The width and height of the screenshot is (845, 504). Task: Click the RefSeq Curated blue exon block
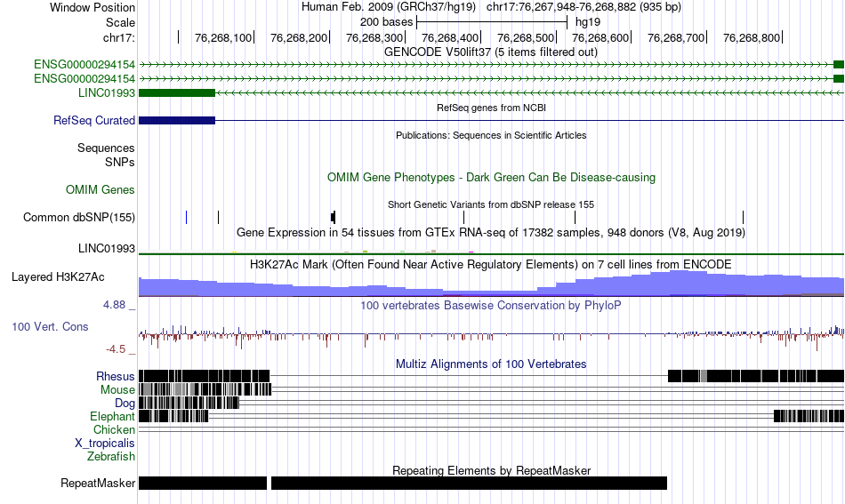(177, 120)
